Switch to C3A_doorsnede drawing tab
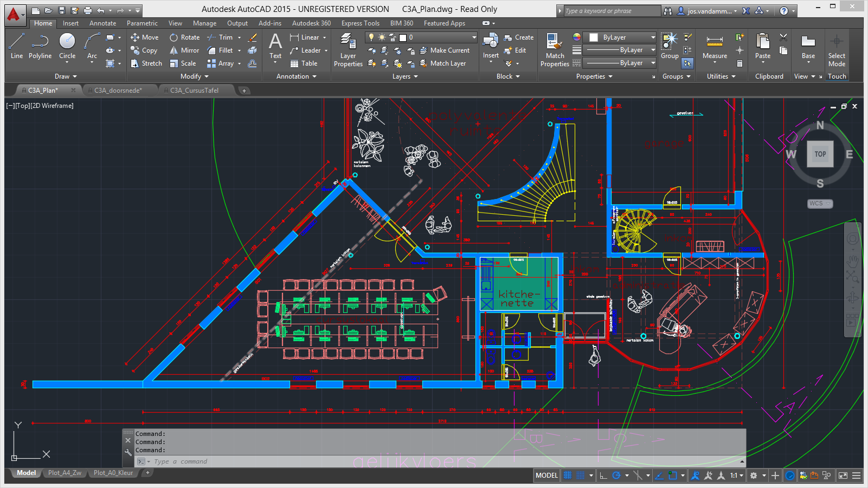The width and height of the screenshot is (868, 488). 118,91
